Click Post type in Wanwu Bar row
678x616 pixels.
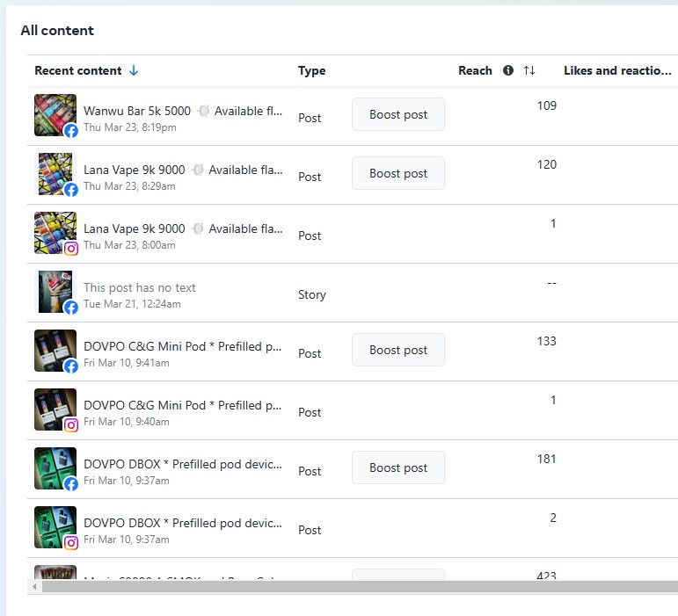pos(310,118)
